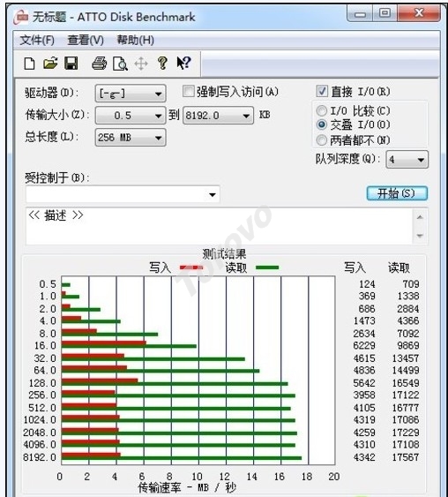This screenshot has width=448, height=497.
Task: Open the 文件(F) menu
Action: pyautogui.click(x=37, y=41)
